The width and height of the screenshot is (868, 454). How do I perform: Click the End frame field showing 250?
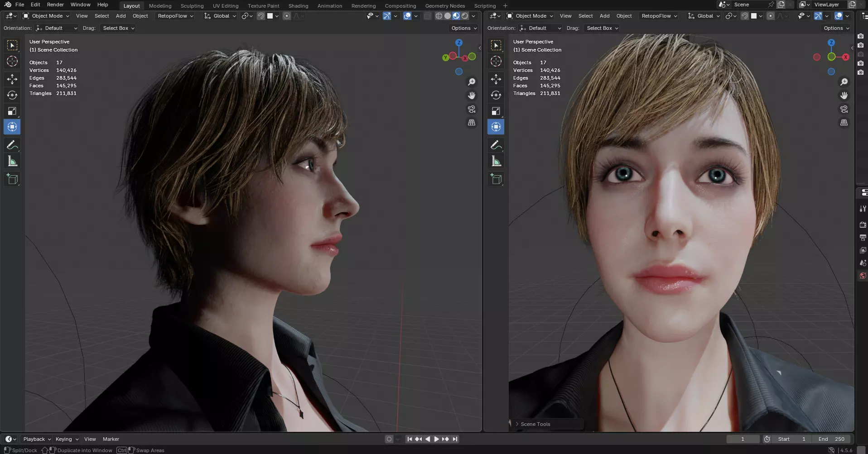832,439
